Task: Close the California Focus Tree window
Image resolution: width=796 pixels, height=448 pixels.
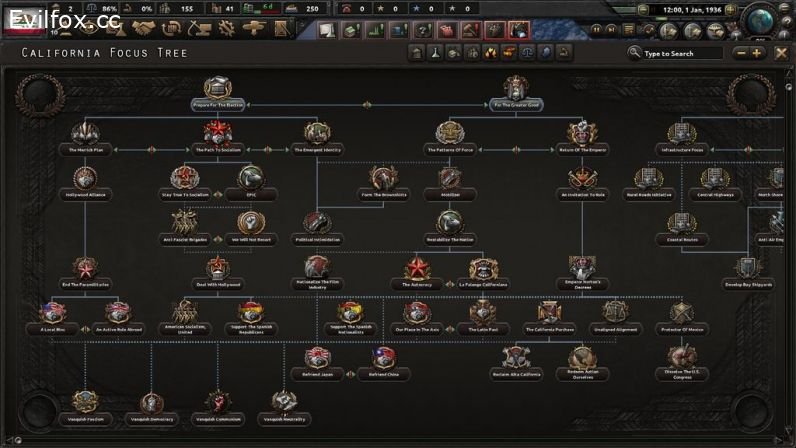Action: tap(782, 53)
